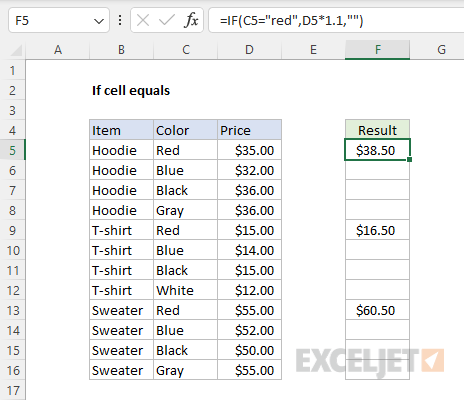Viewport: 464px width, 400px height.
Task: Select row 17 header
Action: (13, 390)
